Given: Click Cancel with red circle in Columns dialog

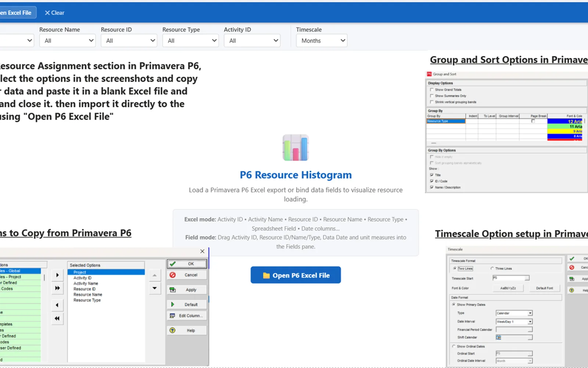Looking at the screenshot, I should click(187, 275).
